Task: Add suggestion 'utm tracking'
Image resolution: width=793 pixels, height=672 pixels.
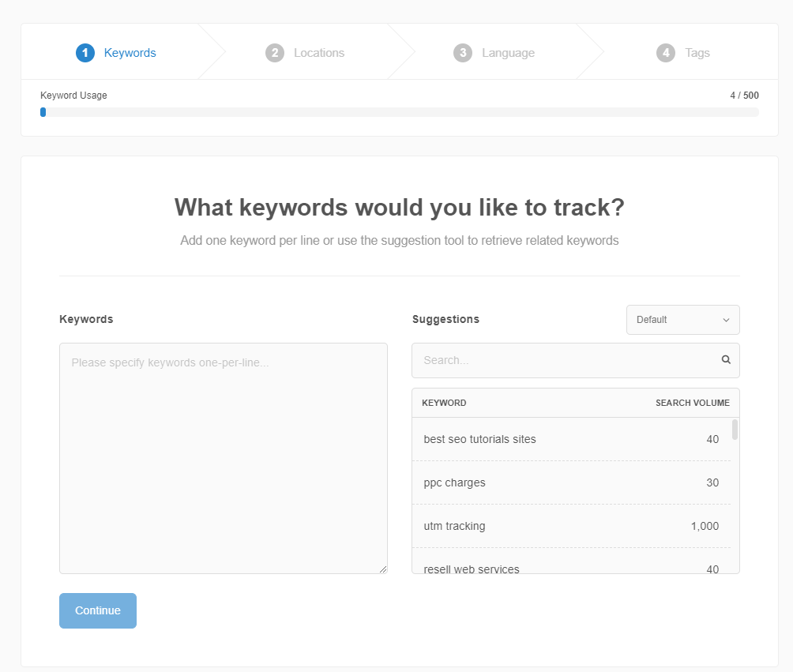Action: pyautogui.click(x=572, y=526)
